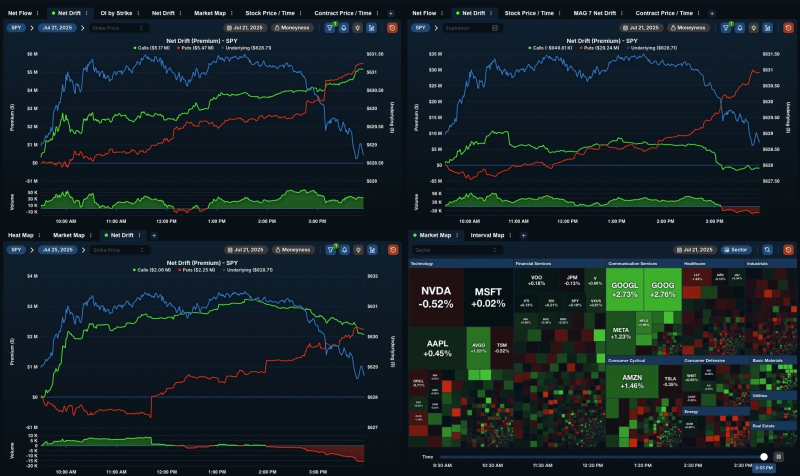Open filter icon in bottom-left panel
This screenshot has height=476, width=800.
[x=331, y=250]
